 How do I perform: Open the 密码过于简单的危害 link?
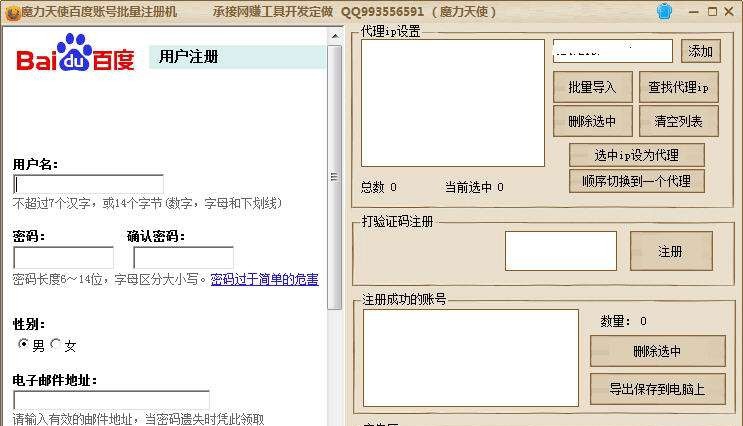point(264,280)
